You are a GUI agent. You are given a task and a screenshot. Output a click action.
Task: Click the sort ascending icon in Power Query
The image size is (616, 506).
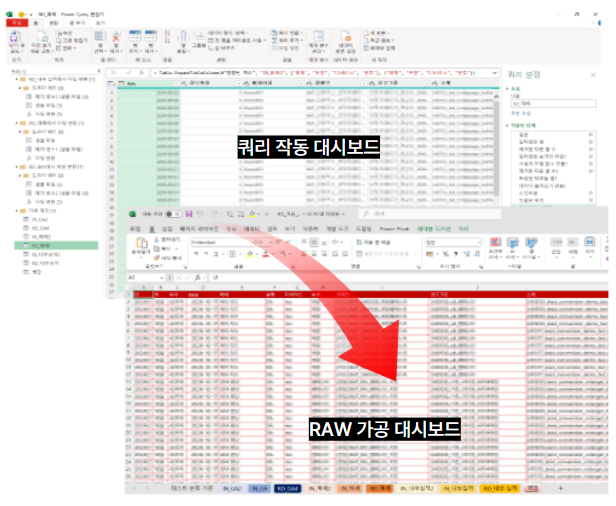click(167, 34)
